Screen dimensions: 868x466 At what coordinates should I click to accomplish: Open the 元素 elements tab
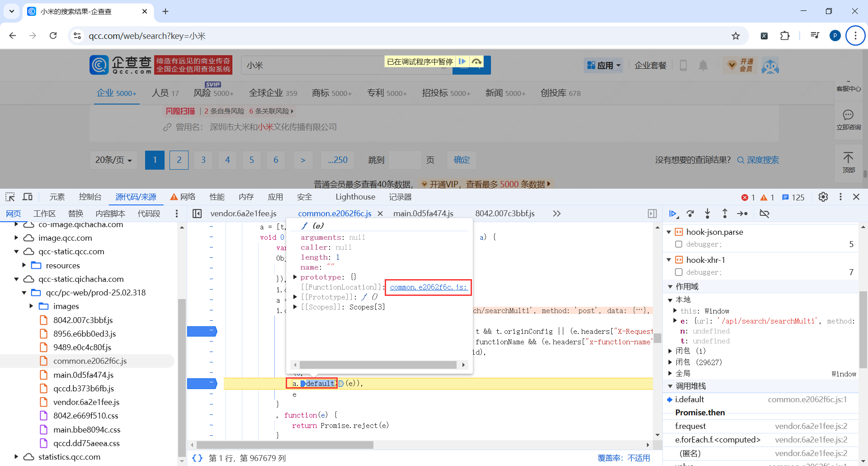(57, 197)
